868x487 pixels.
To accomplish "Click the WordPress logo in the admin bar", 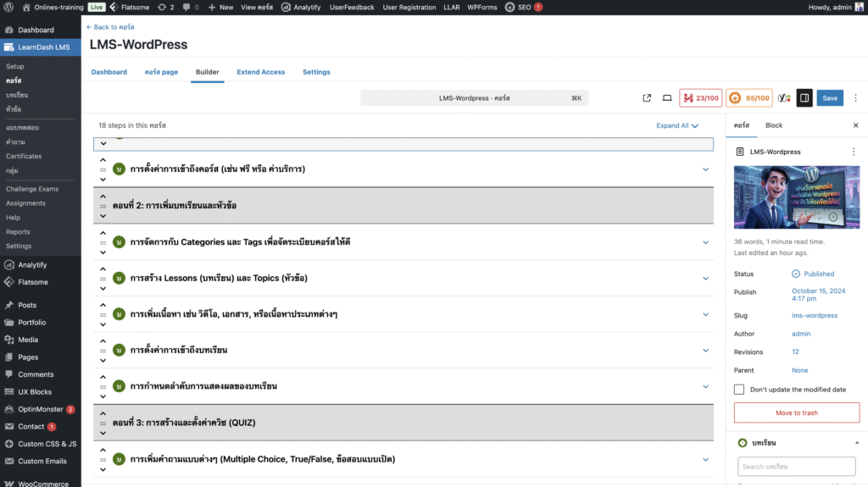I will click(x=9, y=7).
